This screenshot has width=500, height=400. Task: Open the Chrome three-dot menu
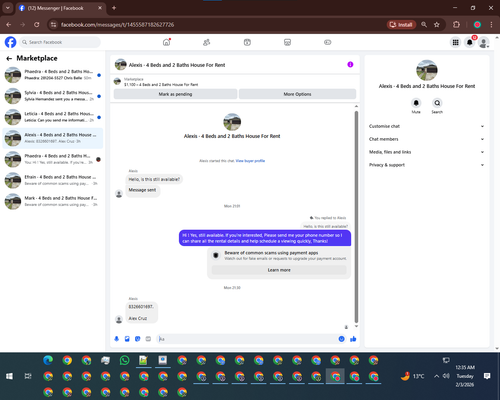(491, 24)
